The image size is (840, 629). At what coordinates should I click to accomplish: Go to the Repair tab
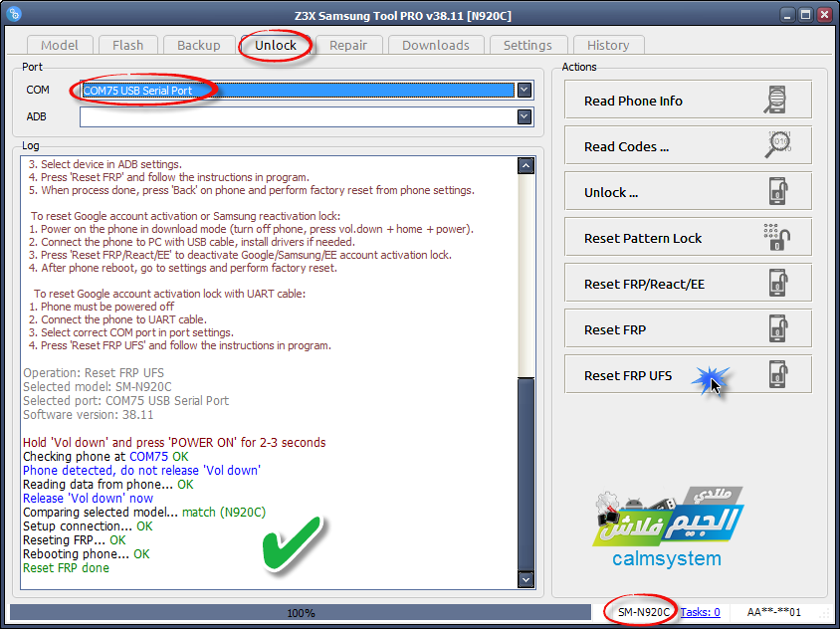[x=348, y=45]
